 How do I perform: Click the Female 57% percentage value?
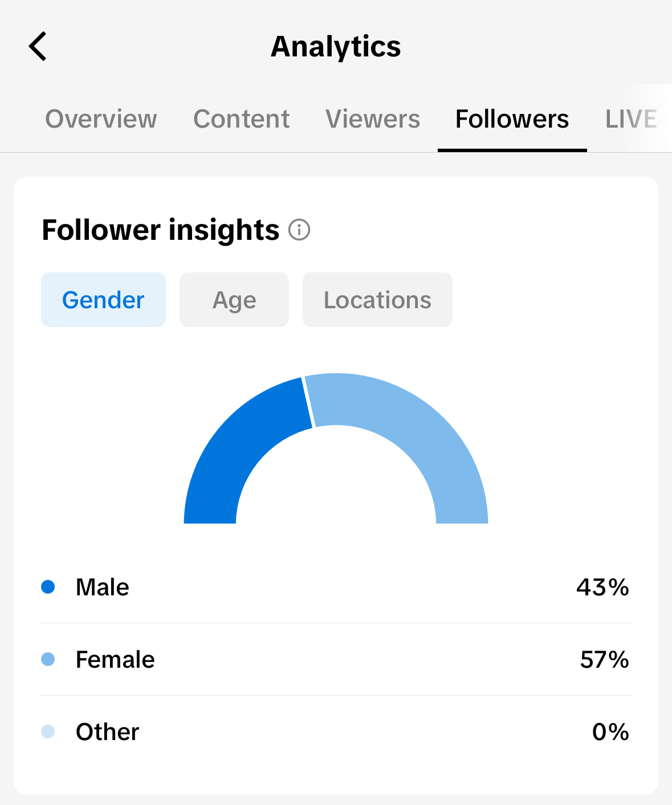point(604,659)
